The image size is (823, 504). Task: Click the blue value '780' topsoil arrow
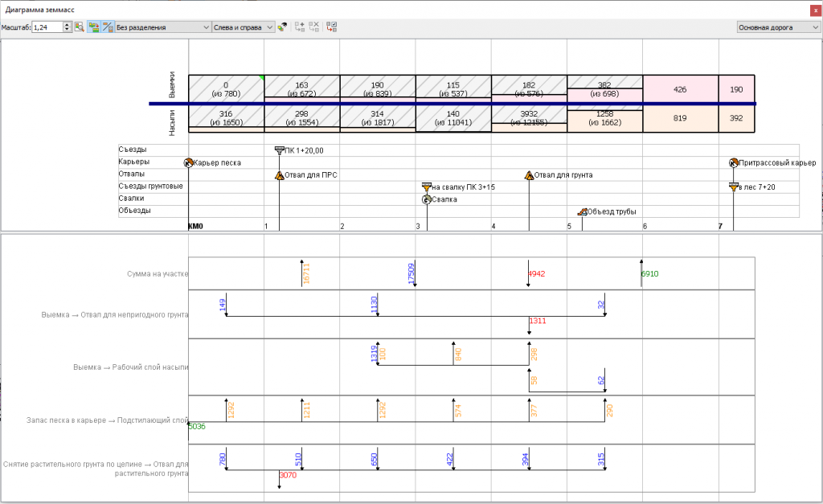222,459
